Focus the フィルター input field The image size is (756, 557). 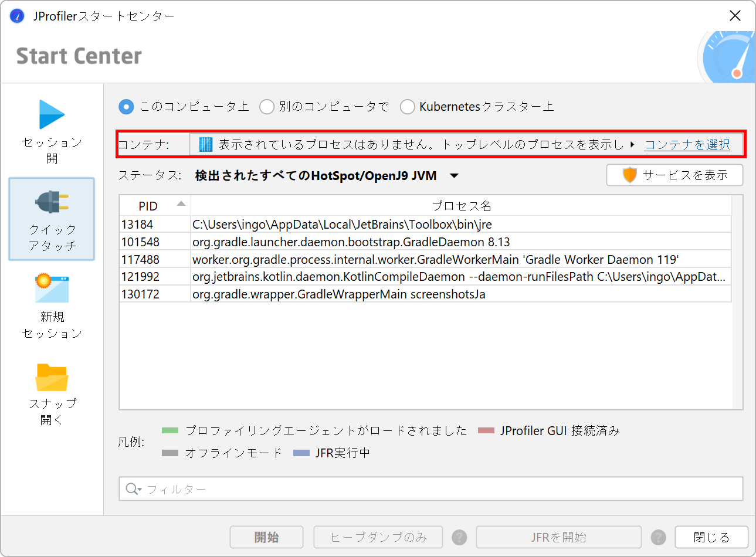click(431, 489)
